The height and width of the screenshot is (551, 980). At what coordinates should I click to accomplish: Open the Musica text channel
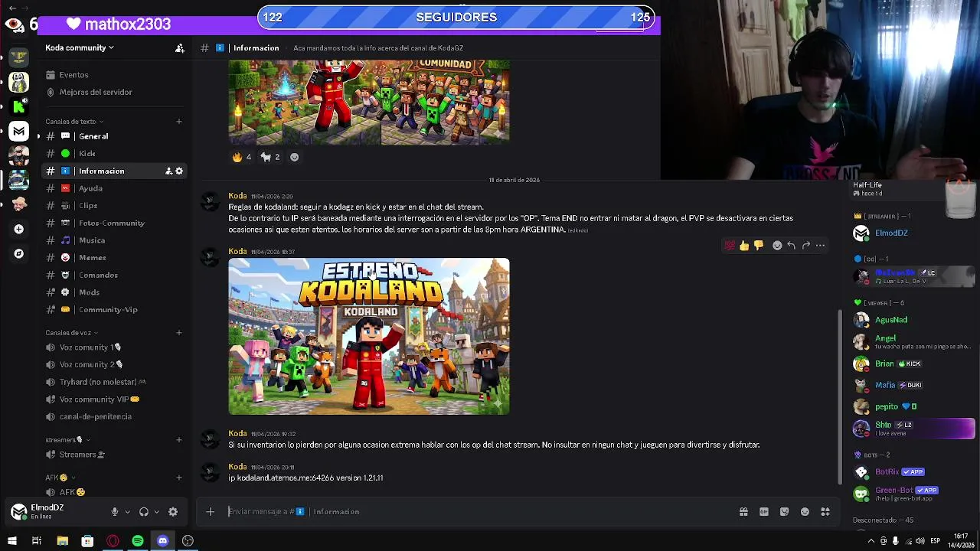[91, 240]
